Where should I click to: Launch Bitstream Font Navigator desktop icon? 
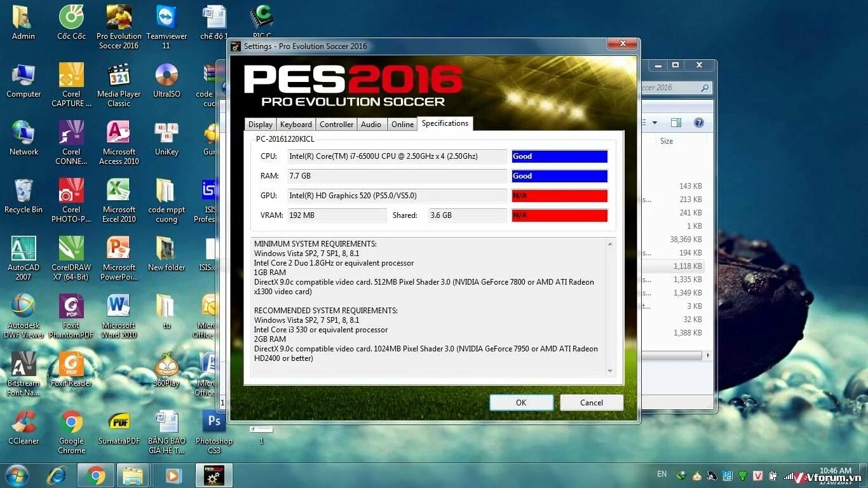(24, 374)
